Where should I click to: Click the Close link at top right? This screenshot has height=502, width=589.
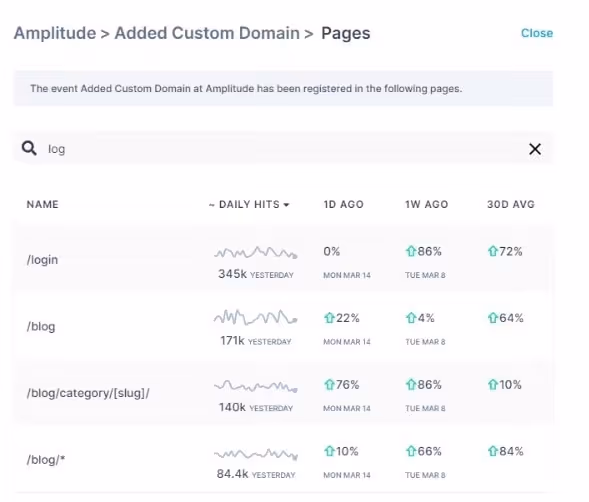[x=537, y=33]
